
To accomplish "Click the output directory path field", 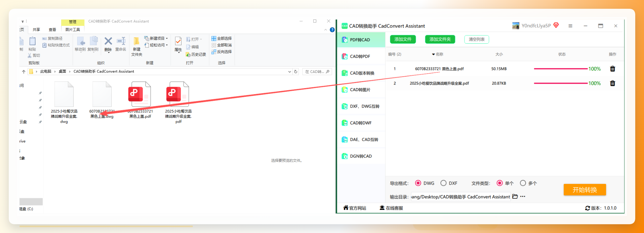I will pyautogui.click(x=460, y=197).
